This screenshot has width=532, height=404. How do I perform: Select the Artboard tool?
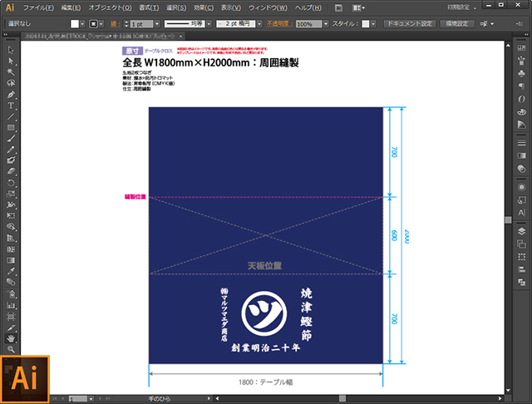11,317
